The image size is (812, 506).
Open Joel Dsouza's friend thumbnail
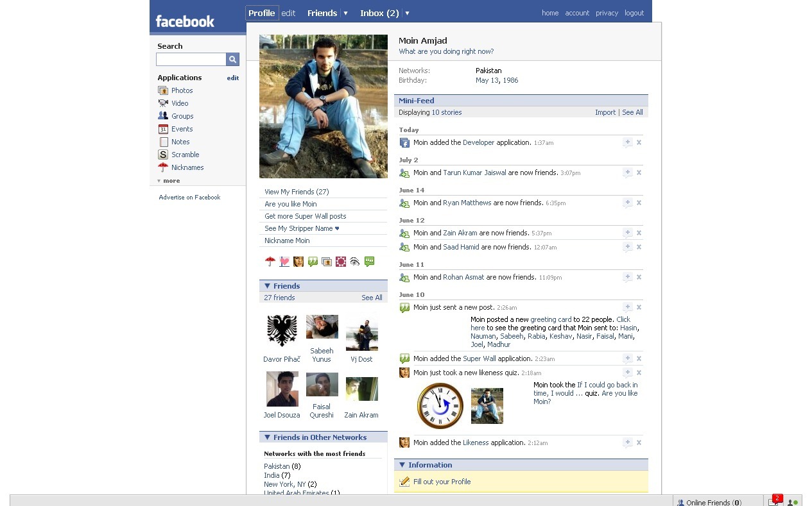point(282,389)
